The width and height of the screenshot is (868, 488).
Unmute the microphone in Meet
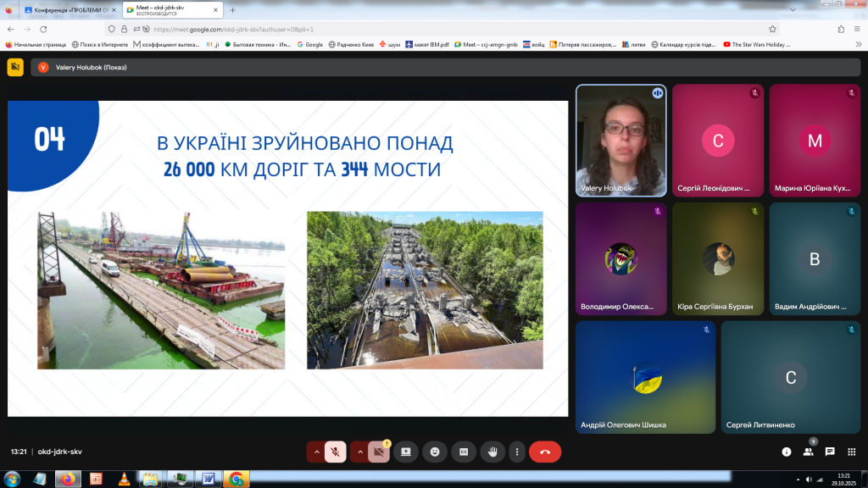pos(336,452)
